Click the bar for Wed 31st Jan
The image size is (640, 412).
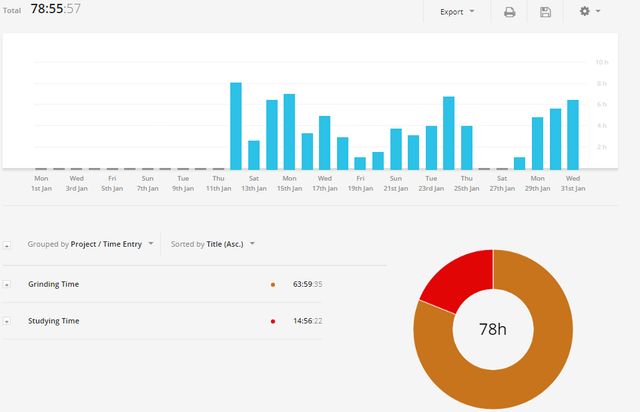[x=573, y=135]
